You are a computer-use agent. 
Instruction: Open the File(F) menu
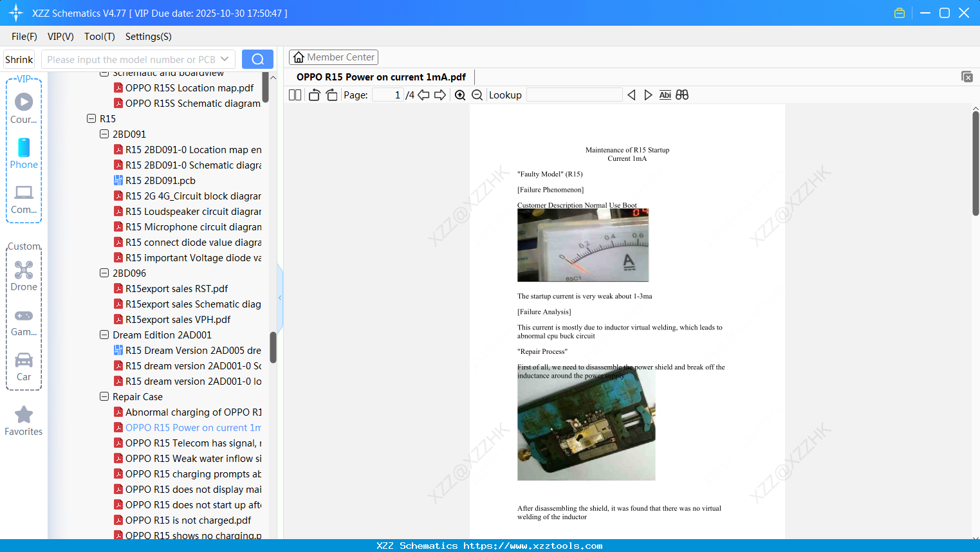click(x=24, y=37)
